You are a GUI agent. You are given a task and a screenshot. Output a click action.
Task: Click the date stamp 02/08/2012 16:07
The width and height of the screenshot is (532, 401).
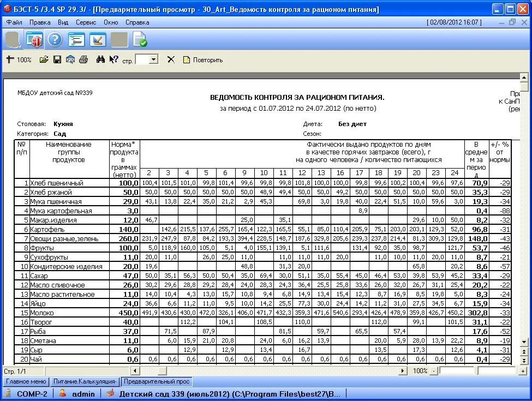(x=454, y=22)
